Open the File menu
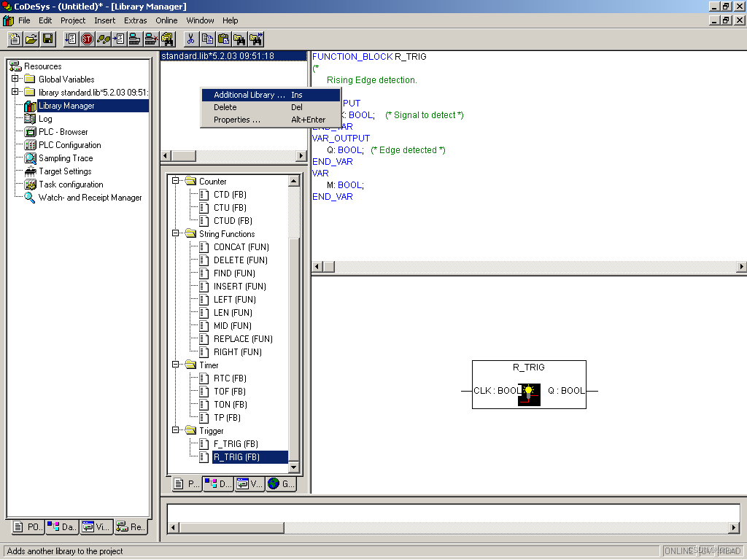The height and width of the screenshot is (560, 747). pos(24,20)
